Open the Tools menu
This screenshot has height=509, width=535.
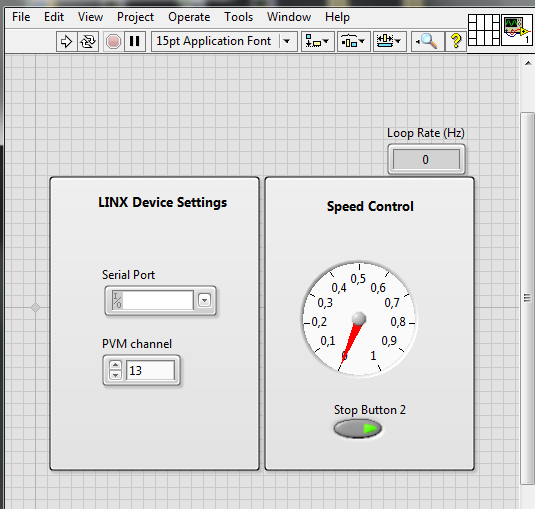pyautogui.click(x=238, y=17)
